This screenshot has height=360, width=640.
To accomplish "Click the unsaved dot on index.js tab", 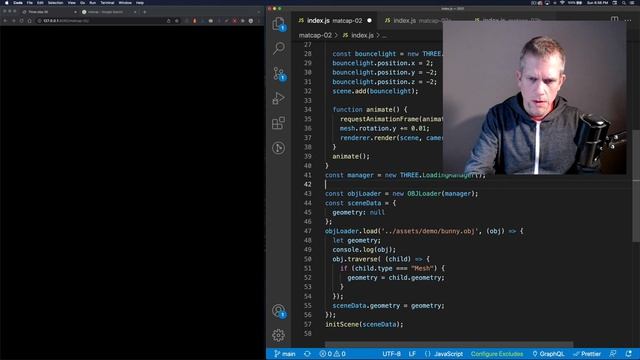I will [x=369, y=20].
